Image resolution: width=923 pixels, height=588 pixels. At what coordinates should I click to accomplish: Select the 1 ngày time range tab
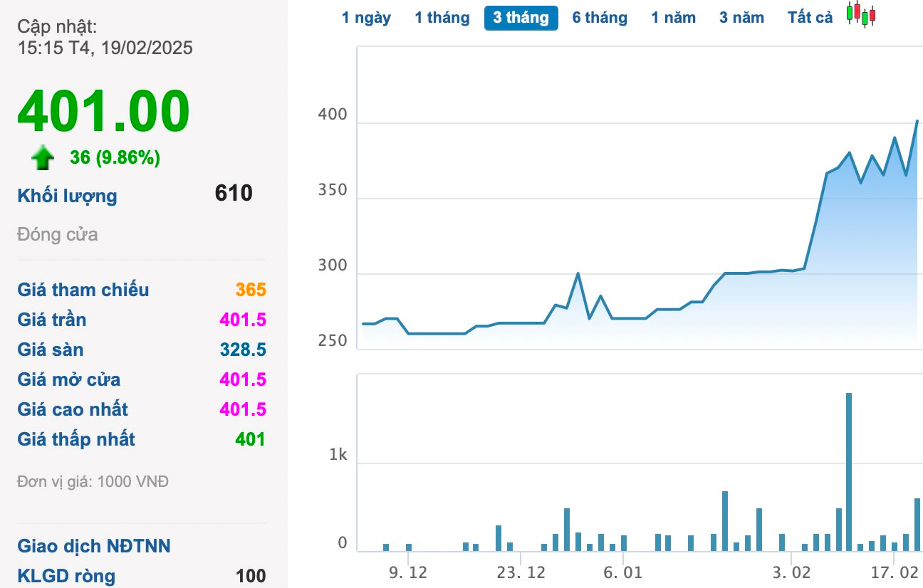point(366,18)
